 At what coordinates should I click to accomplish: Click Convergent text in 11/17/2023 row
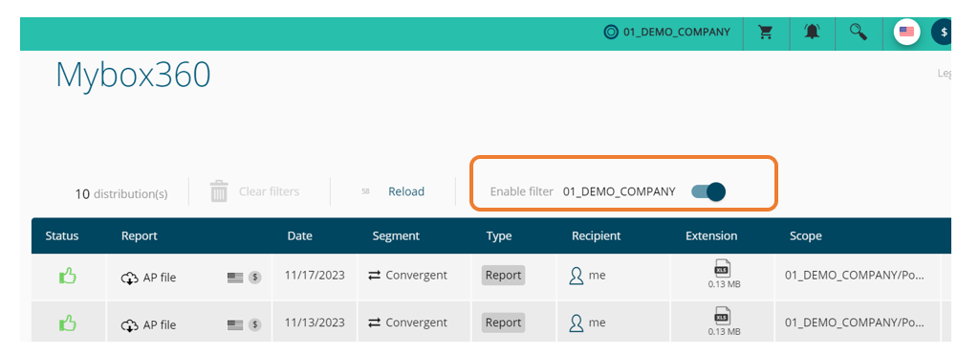click(416, 275)
